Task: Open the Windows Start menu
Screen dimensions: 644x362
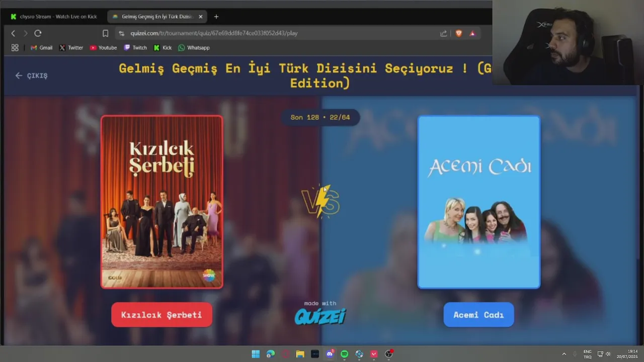Action: point(256,354)
